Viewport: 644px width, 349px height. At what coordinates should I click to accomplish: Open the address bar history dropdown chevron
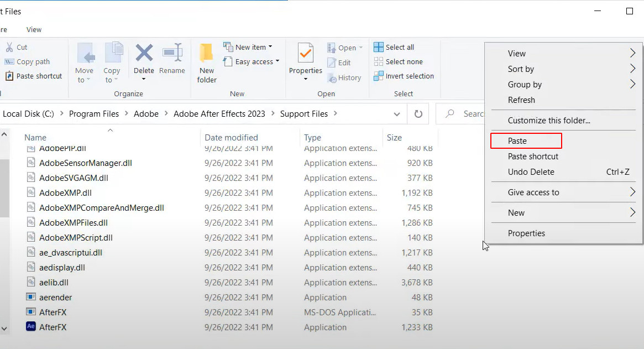point(397,114)
